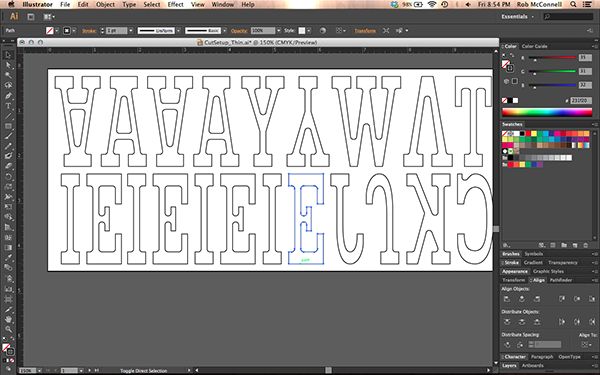Click the Stroke label link
The width and height of the screenshot is (600, 375).
coord(89,31)
